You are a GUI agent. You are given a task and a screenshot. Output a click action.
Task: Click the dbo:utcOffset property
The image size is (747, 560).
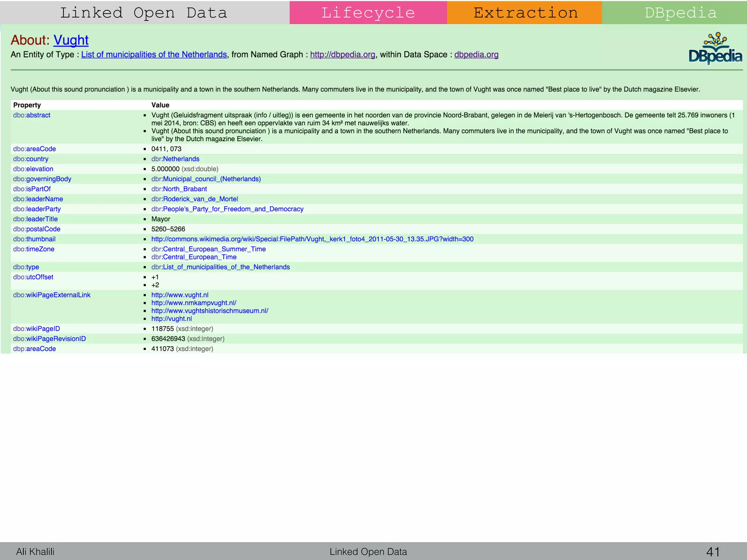[33, 277]
